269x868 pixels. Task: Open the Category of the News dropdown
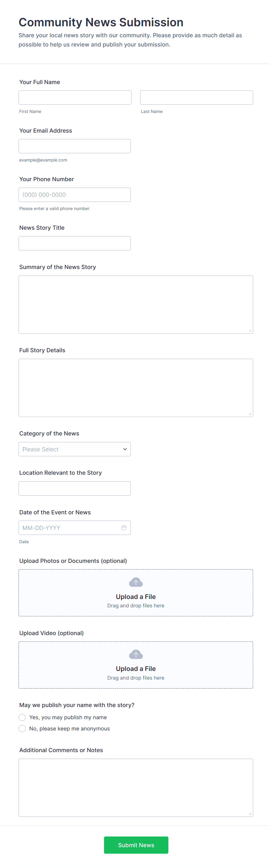point(74,449)
